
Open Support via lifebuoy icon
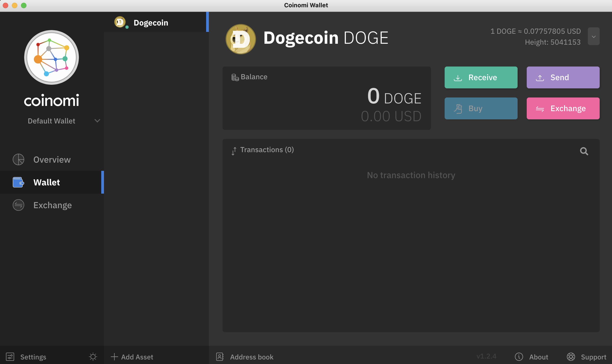click(571, 357)
